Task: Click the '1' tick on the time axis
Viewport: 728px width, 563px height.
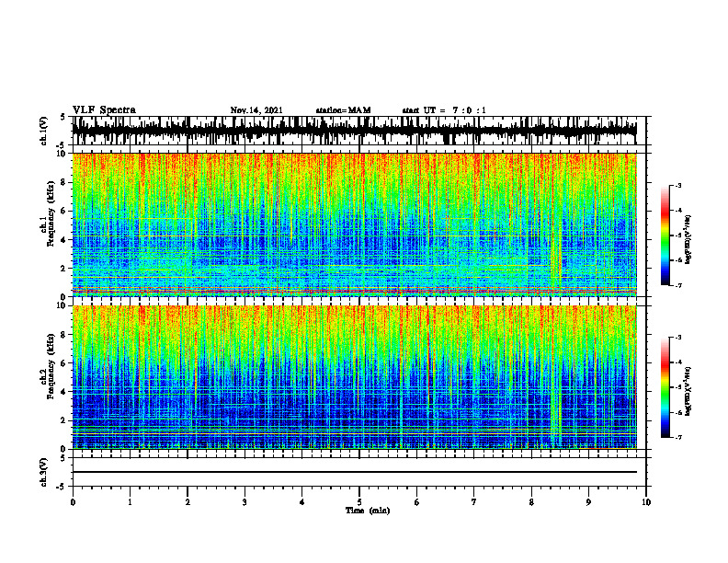Action: (130, 502)
